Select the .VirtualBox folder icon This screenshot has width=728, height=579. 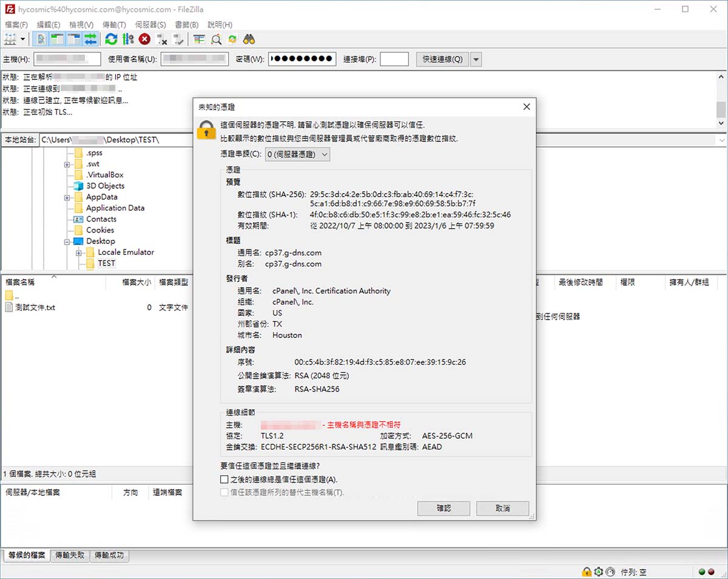click(78, 175)
